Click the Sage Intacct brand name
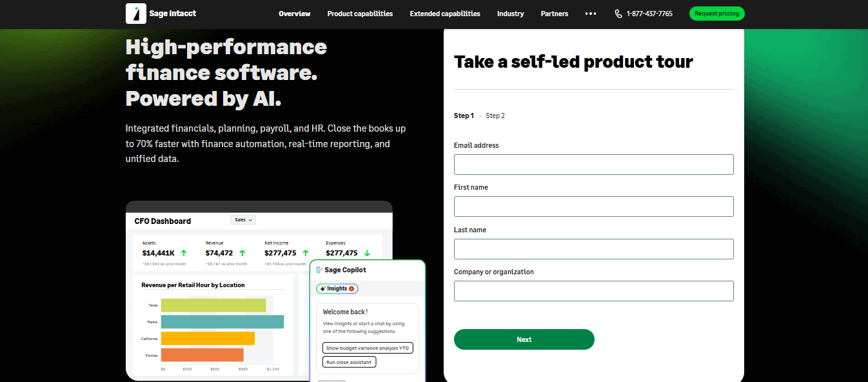The image size is (868, 382). coord(172,14)
